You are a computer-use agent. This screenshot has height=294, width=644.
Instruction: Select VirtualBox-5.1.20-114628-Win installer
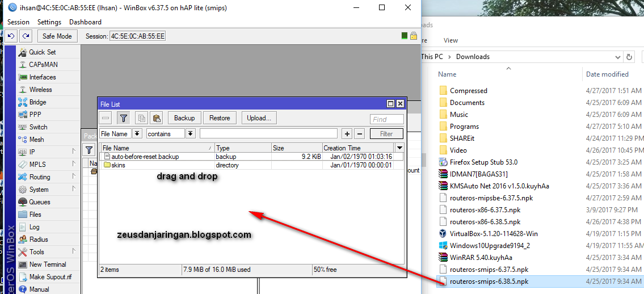tap(494, 234)
